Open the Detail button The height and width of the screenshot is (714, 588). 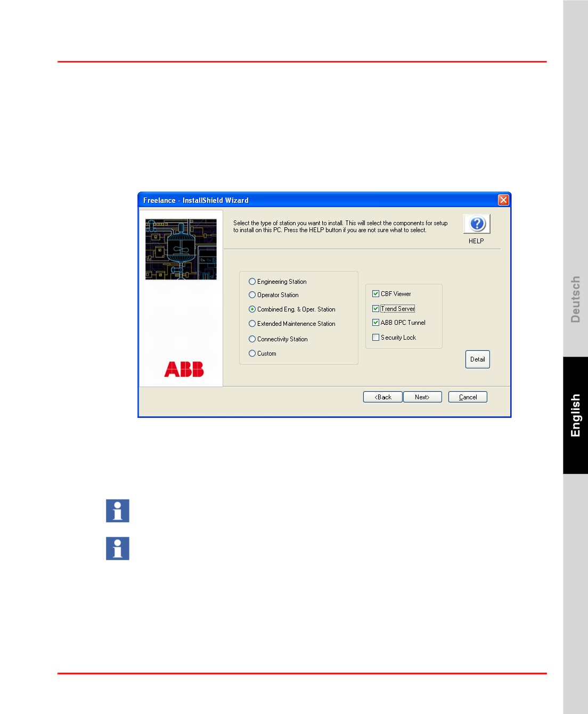point(478,359)
